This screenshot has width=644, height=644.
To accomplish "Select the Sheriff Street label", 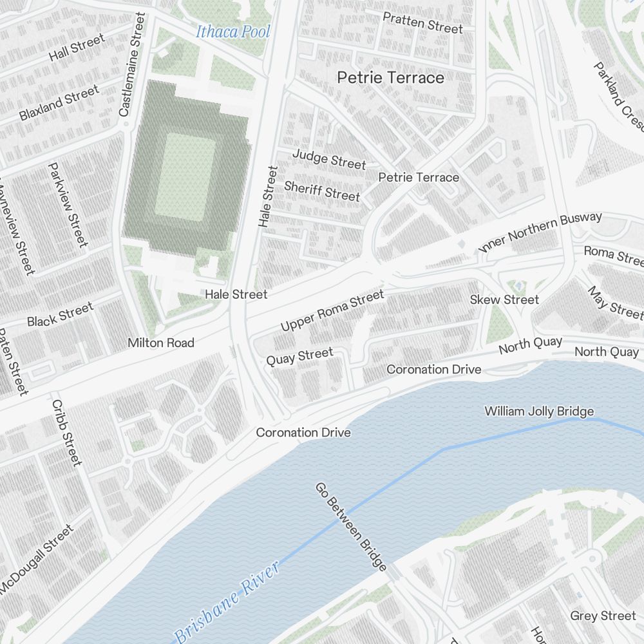I will (x=322, y=191).
